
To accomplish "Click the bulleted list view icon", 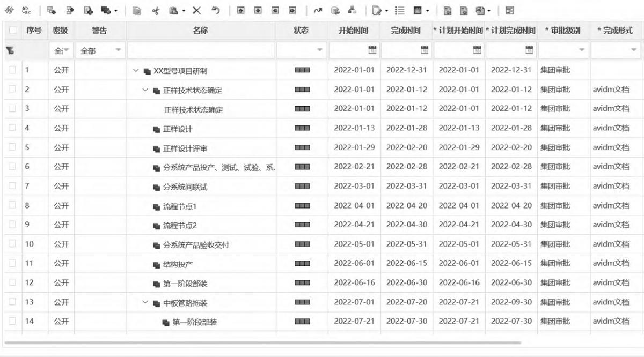I will pos(399,10).
